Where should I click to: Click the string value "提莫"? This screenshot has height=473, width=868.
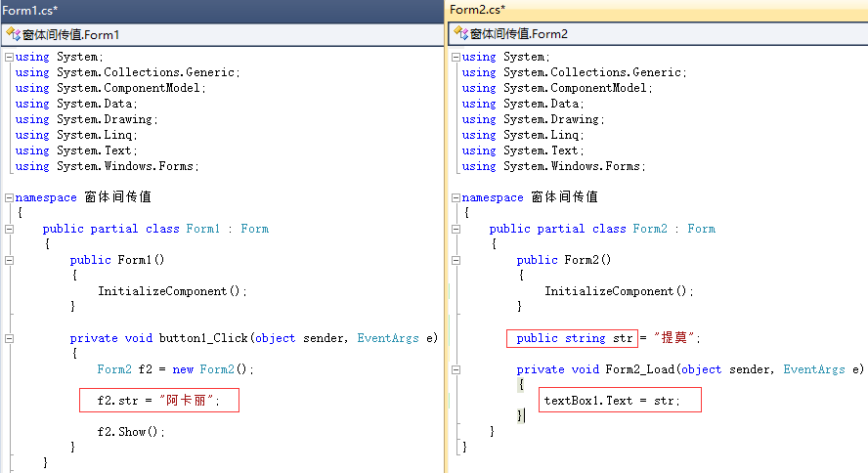pos(673,337)
